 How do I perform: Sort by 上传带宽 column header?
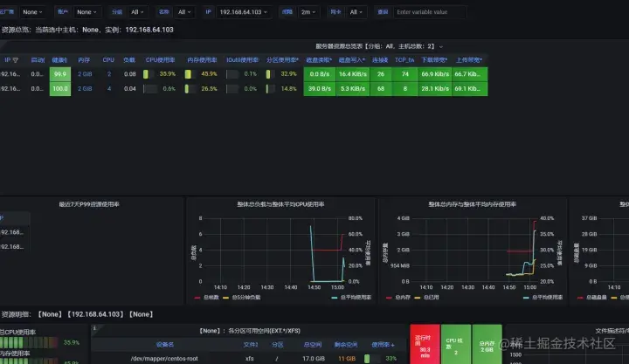tap(468, 60)
